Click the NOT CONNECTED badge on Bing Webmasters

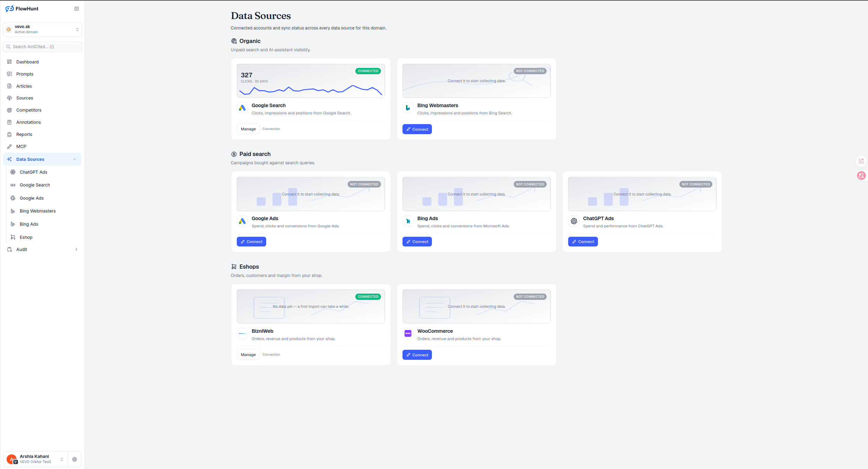pos(530,71)
